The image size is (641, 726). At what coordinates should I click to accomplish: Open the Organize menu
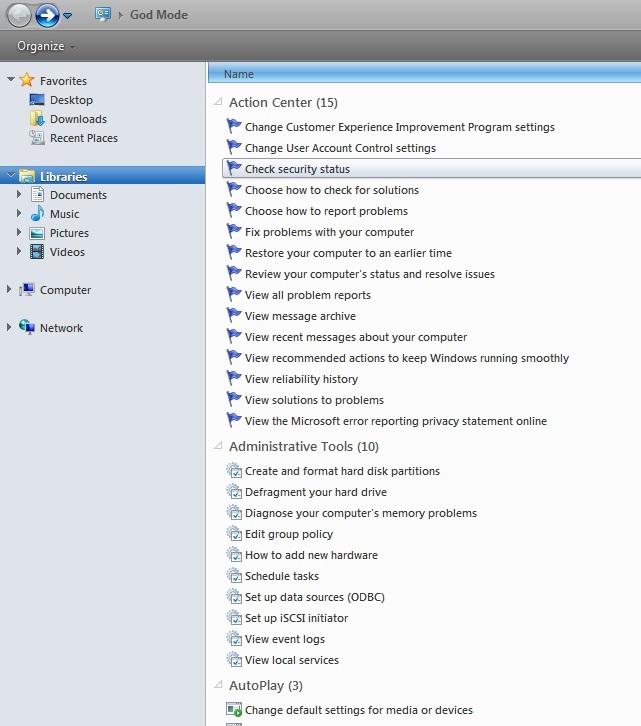pyautogui.click(x=45, y=46)
